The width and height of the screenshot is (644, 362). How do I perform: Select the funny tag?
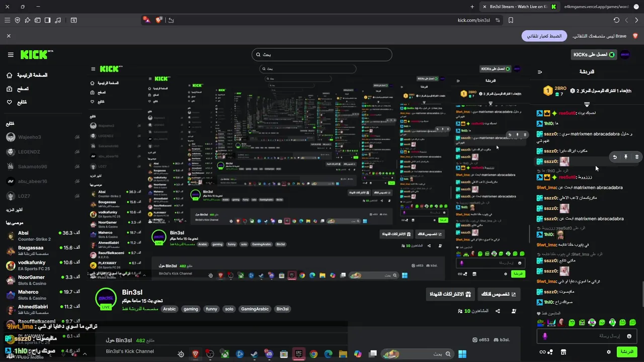pyautogui.click(x=211, y=309)
